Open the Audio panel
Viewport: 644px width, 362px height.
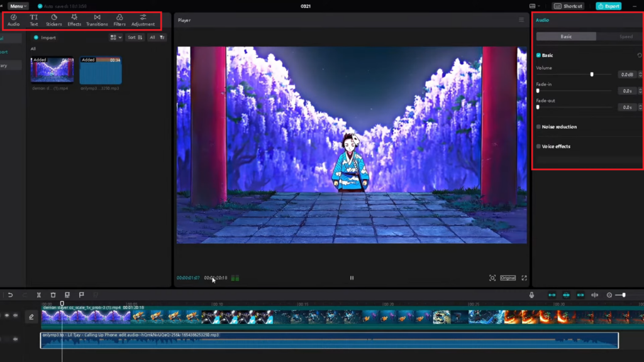pos(12,20)
